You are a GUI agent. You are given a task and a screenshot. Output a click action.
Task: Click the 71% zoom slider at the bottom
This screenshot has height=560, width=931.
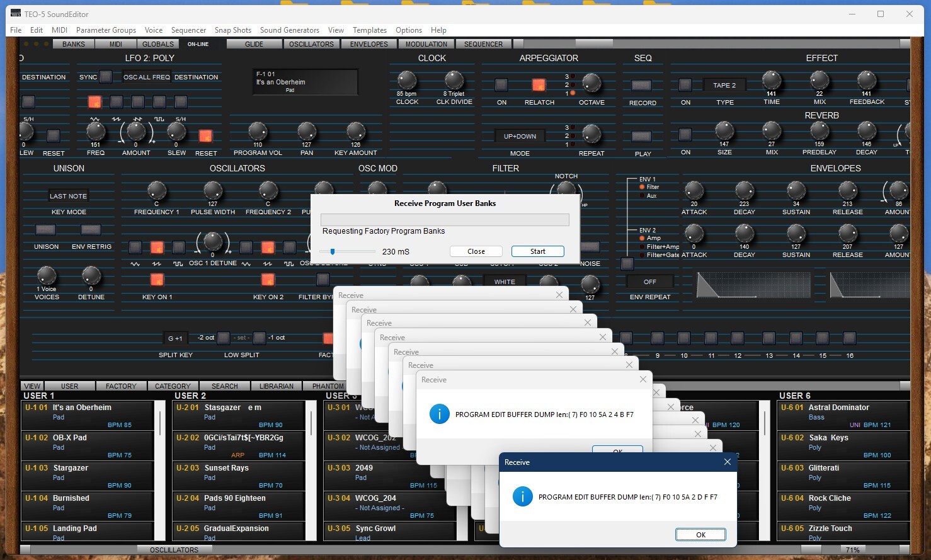pyautogui.click(x=853, y=550)
